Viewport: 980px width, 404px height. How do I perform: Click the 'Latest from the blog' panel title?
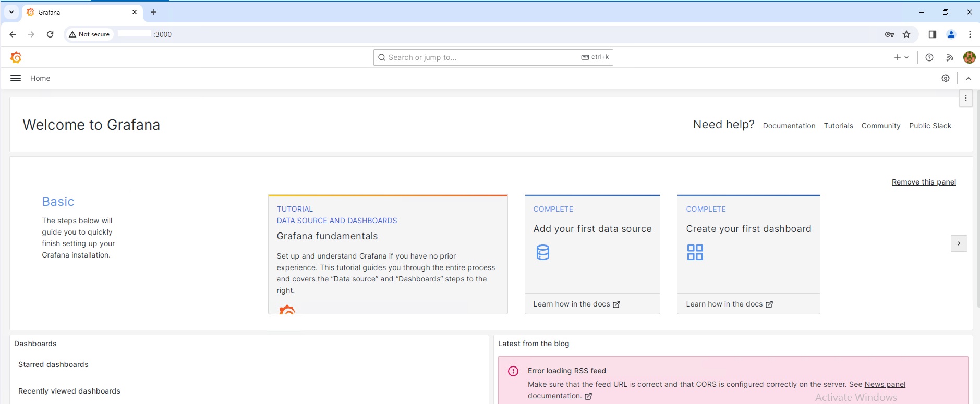(x=534, y=344)
